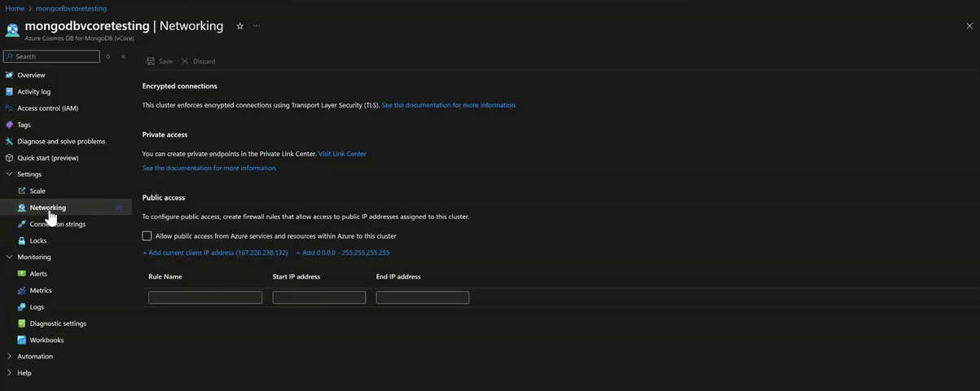
Task: Favorite the resource with star icon
Action: 240,26
